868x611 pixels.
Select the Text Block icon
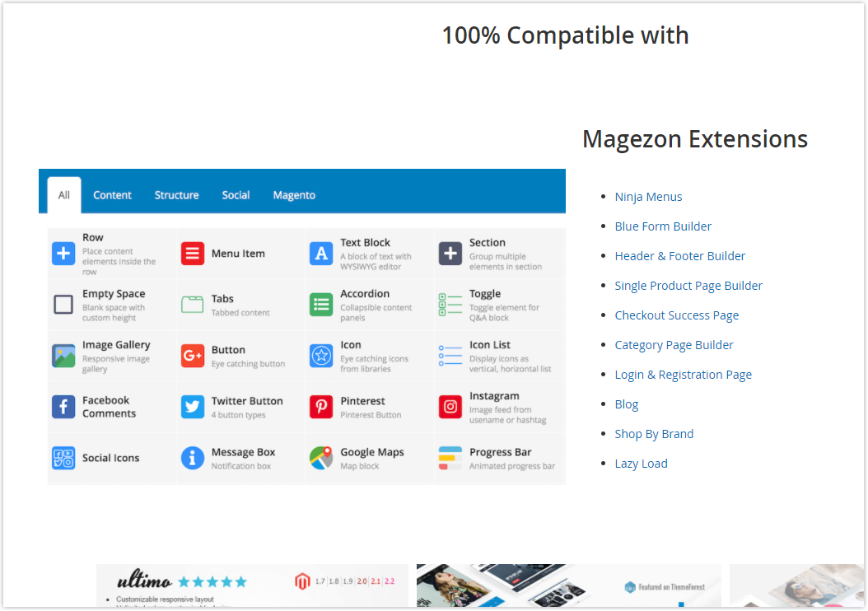pyautogui.click(x=320, y=253)
